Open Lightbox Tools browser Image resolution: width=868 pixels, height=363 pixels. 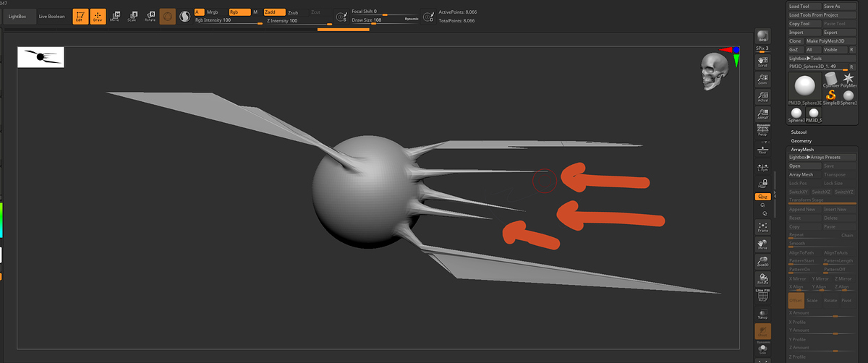pyautogui.click(x=822, y=58)
